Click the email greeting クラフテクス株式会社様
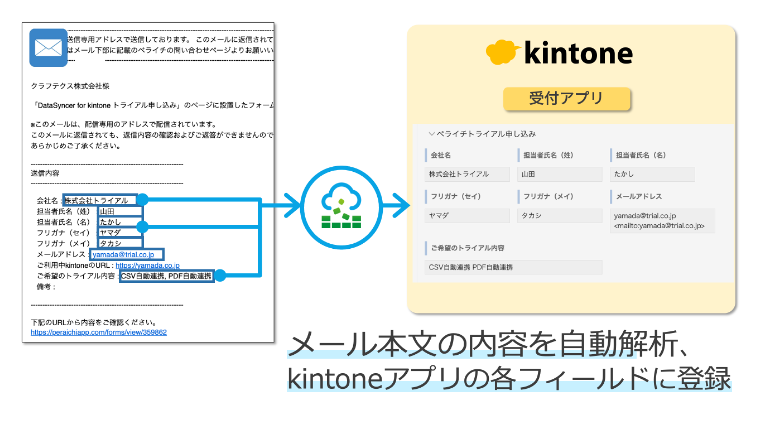 [70, 86]
